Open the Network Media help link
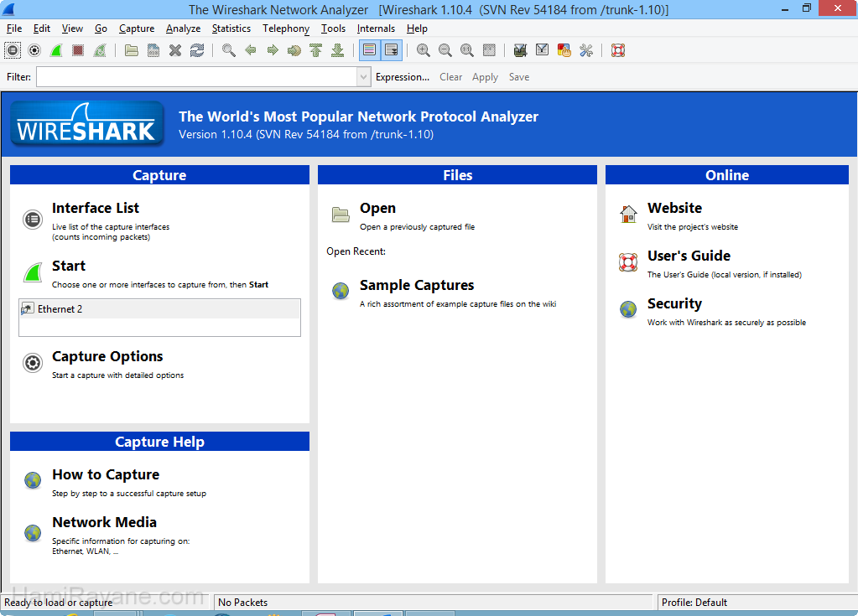Screen dimensions: 858x616 point(104,522)
